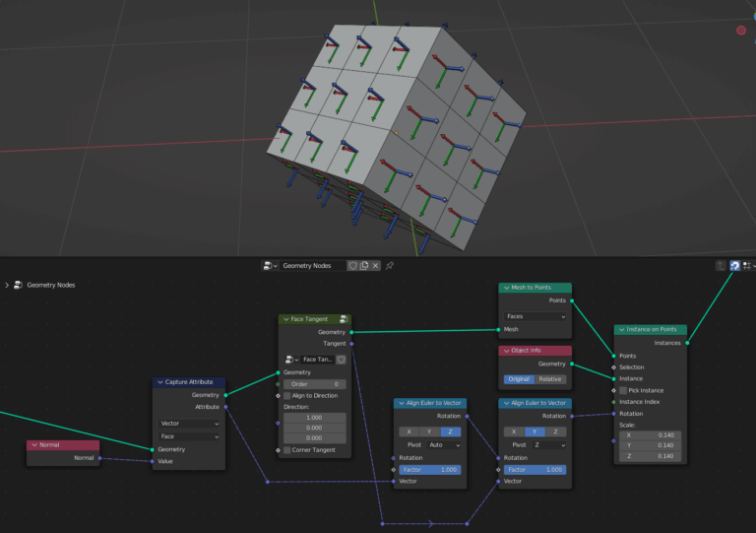
Task: Click the parent node tree arrow icon
Action: click(721, 266)
